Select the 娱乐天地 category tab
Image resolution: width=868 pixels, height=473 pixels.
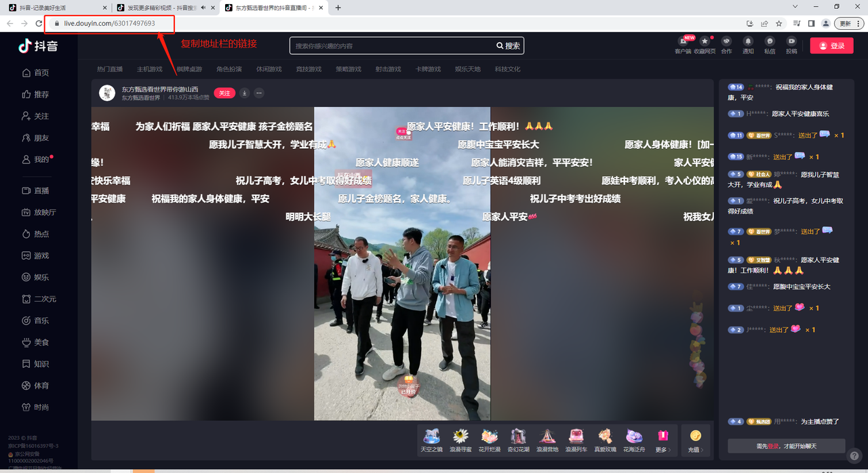point(468,69)
